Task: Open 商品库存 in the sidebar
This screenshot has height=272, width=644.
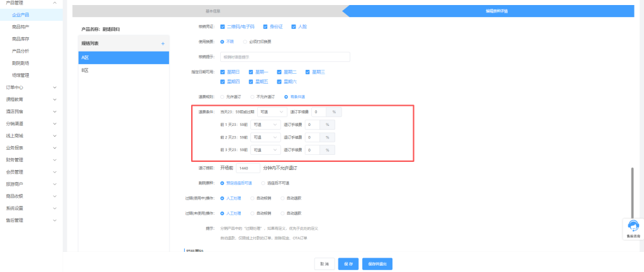Action: (21, 38)
